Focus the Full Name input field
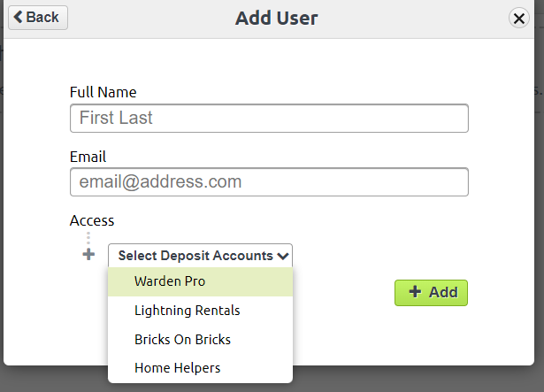The height and width of the screenshot is (392, 544). (x=269, y=118)
